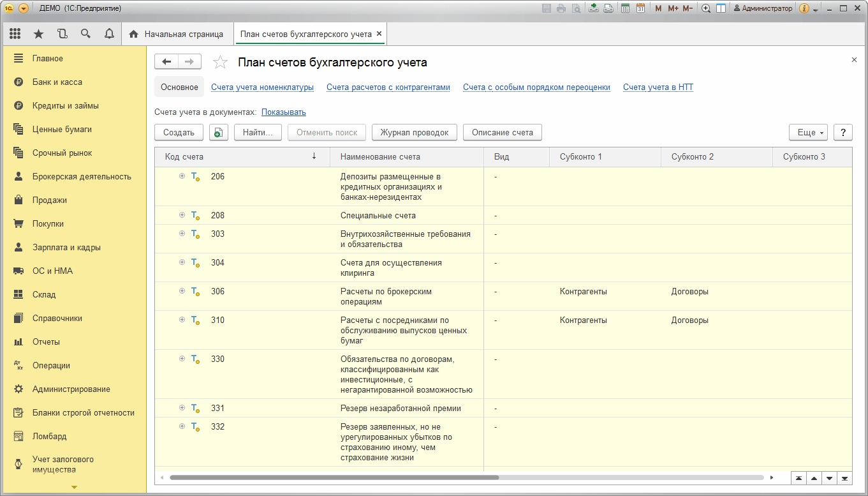Click the print preview icon in title bar
Screen dimensions: 868x496
(576, 8)
